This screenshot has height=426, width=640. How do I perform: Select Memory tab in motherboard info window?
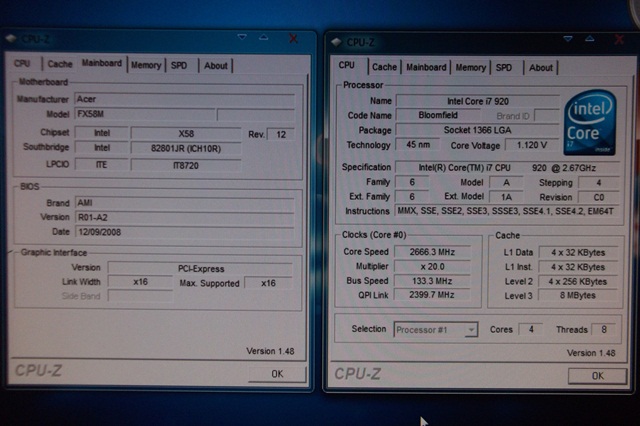[145, 65]
